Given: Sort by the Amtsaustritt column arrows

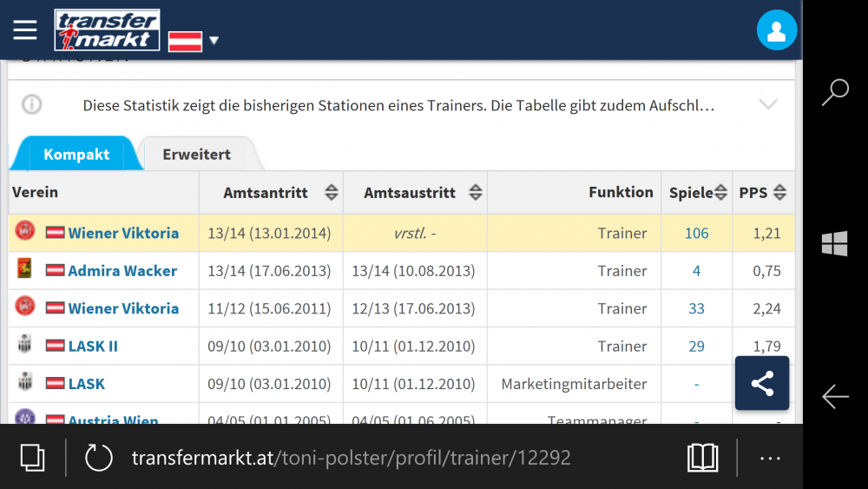Looking at the screenshot, I should pos(475,192).
